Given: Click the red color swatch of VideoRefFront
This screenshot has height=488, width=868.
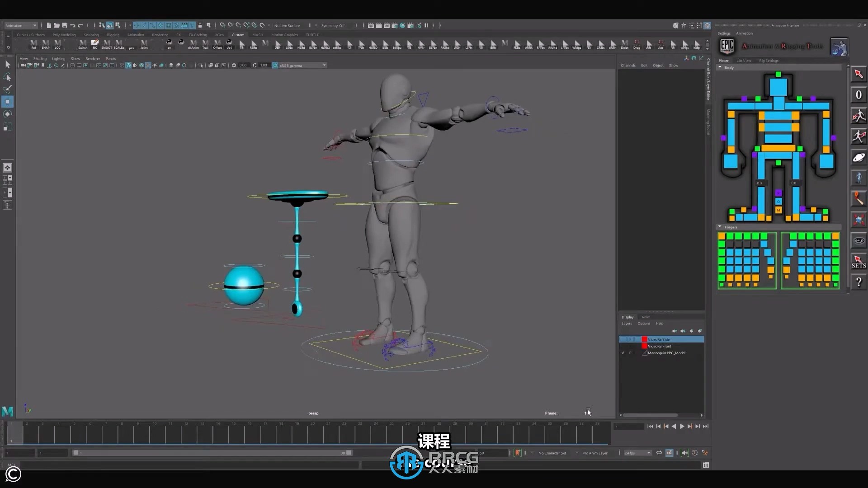Looking at the screenshot, I should [644, 346].
